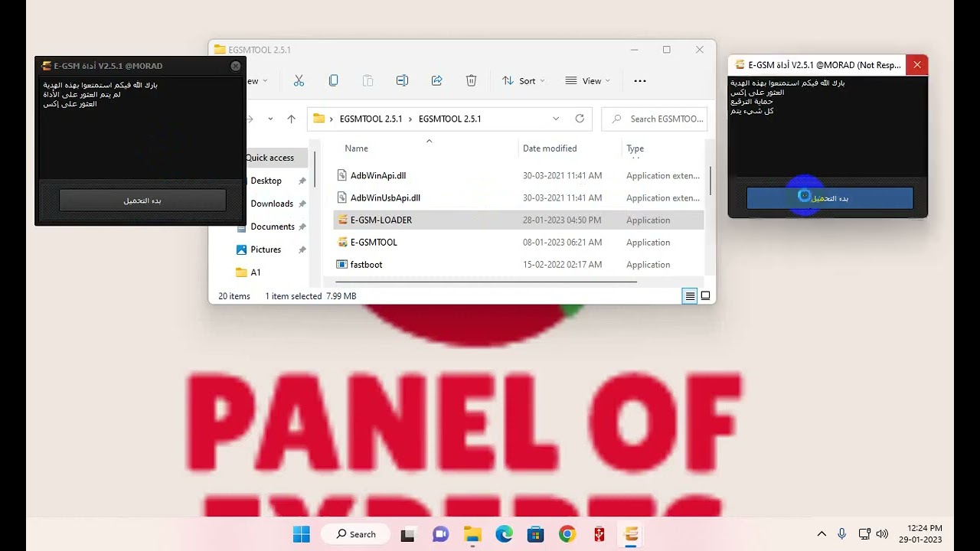
Task: Open Pictures in navigation pane
Action: pyautogui.click(x=266, y=249)
